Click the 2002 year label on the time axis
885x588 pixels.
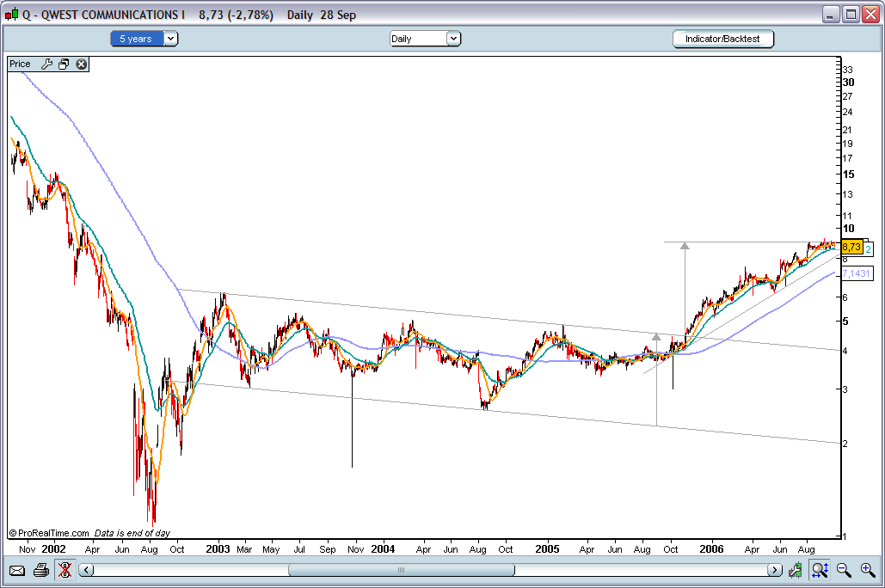53,548
